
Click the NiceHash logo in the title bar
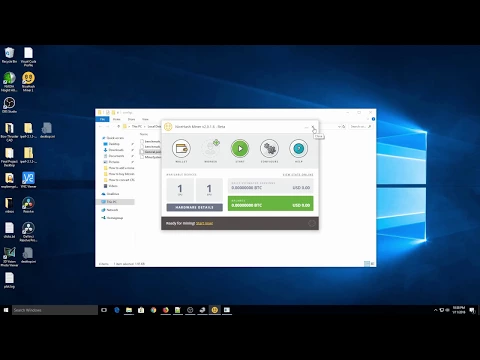(168, 127)
